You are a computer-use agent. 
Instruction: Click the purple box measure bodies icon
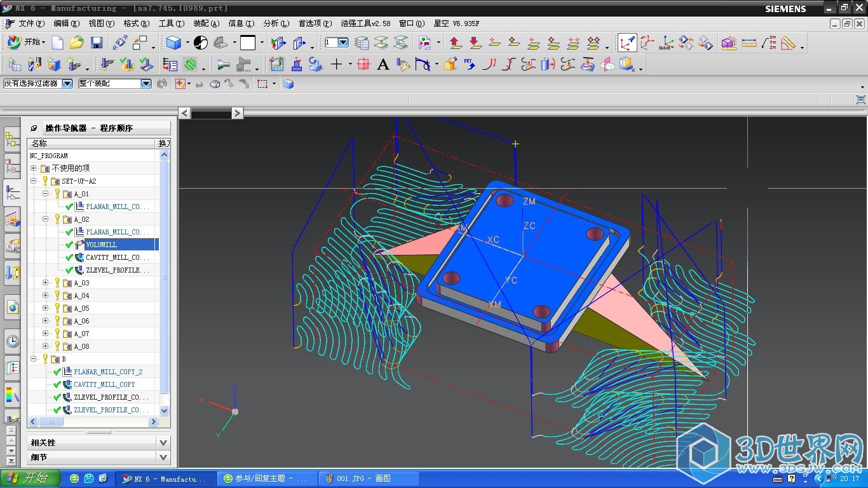click(x=729, y=43)
